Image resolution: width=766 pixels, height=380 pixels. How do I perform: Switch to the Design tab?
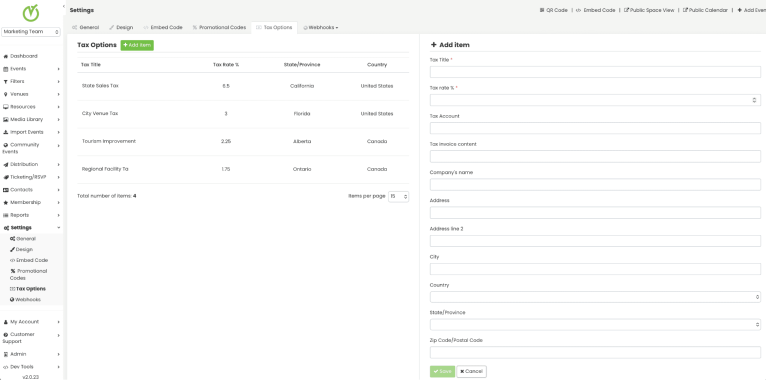[121, 27]
